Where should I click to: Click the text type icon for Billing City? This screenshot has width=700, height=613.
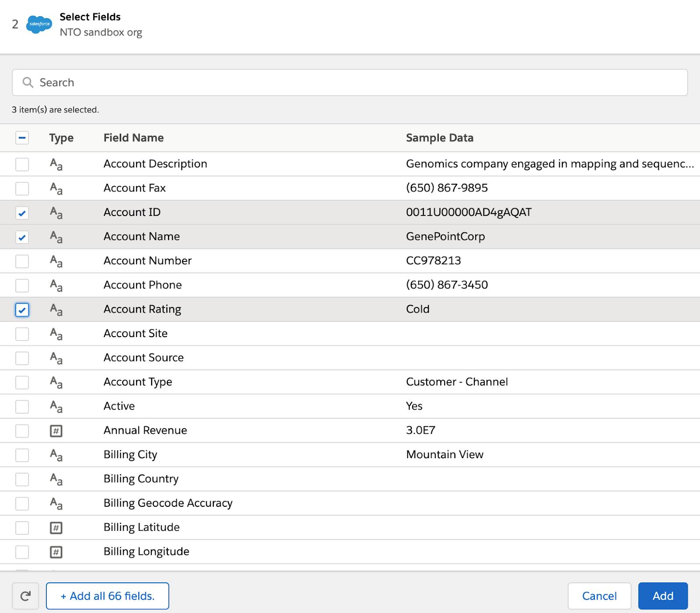(x=56, y=455)
